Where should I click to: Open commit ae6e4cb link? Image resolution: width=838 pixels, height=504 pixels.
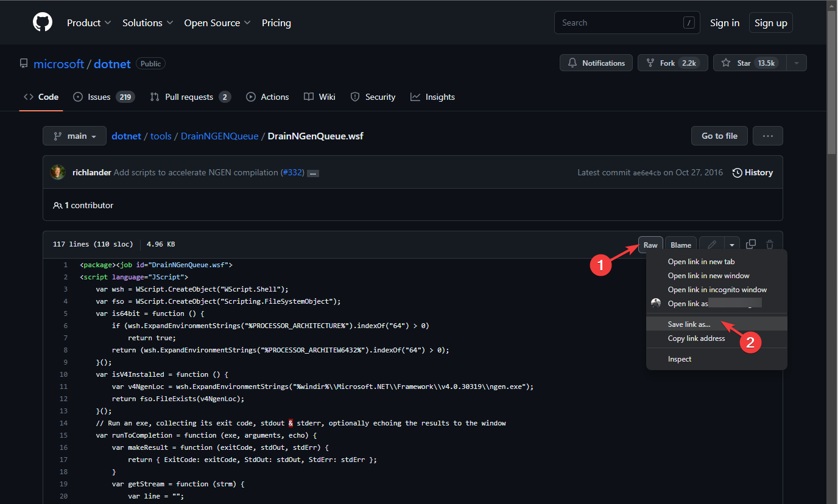pos(647,173)
